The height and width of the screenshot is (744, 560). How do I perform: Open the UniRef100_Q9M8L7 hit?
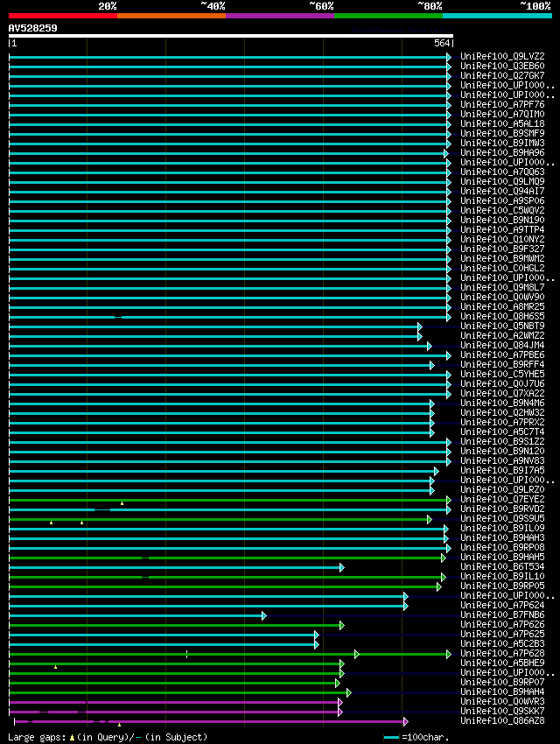[x=502, y=287]
